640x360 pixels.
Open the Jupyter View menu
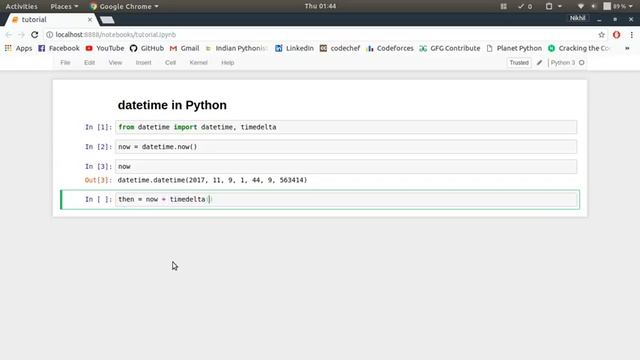[115, 63]
